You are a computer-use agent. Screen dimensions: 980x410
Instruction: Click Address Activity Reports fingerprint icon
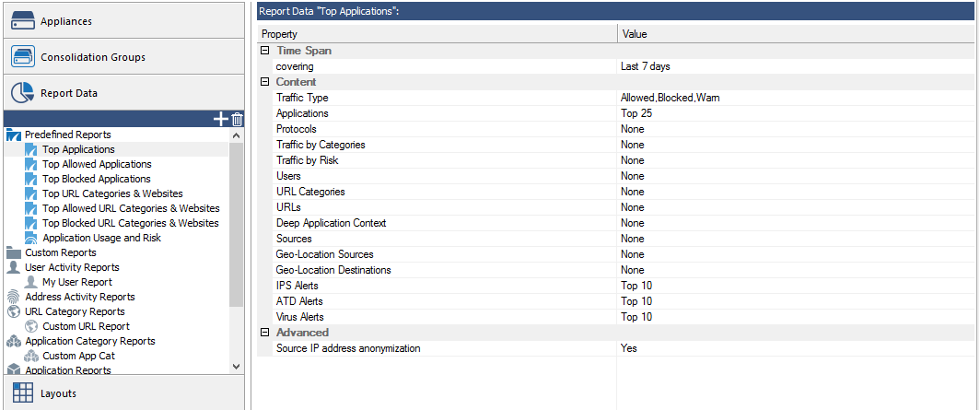click(14, 297)
